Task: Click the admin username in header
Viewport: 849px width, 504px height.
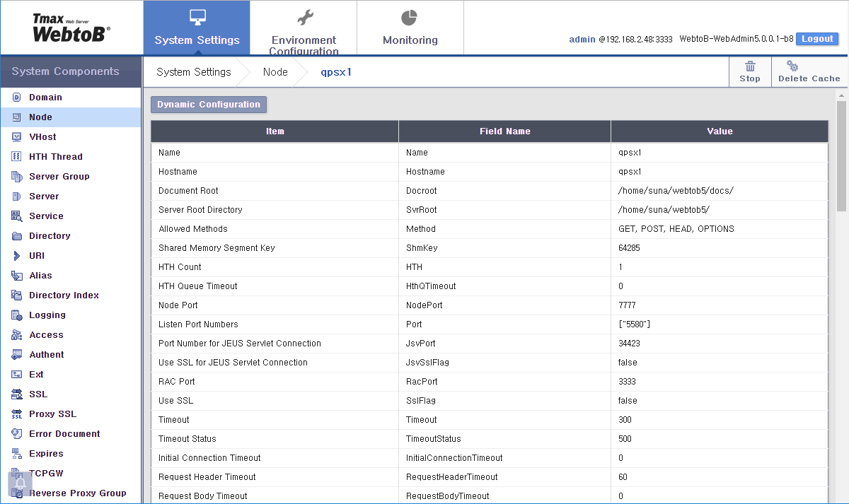Action: [582, 40]
